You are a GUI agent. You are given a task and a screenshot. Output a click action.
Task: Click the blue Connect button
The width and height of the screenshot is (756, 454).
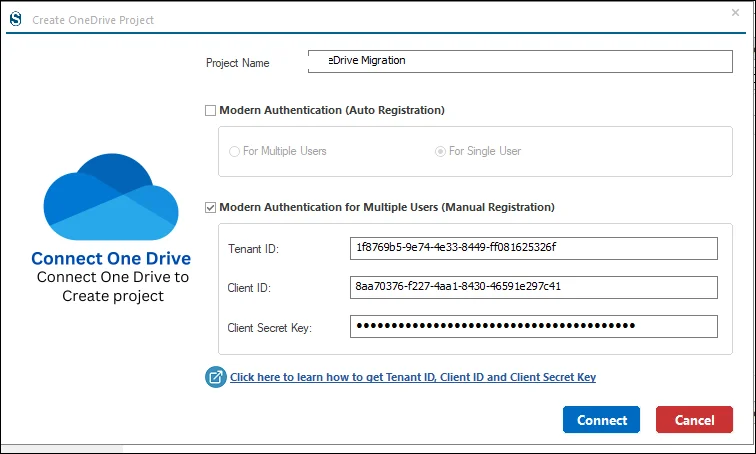[x=601, y=420]
